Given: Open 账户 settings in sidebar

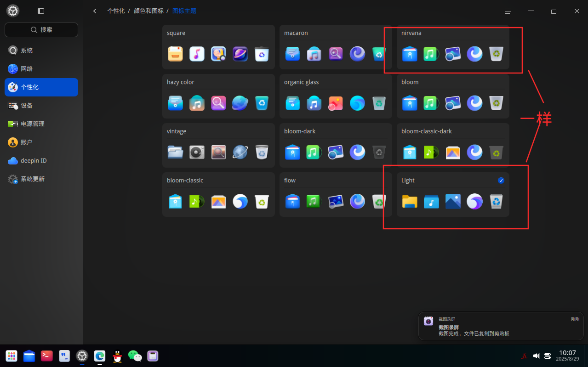Looking at the screenshot, I should 41,142.
